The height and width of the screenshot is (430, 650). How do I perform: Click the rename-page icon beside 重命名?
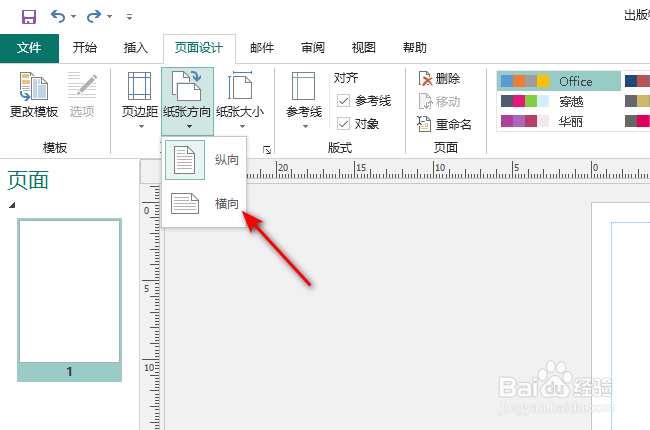(424, 124)
